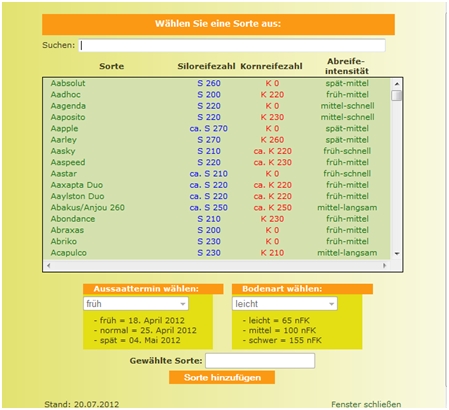Click früh-schnell in Aasky row

pos(347,151)
